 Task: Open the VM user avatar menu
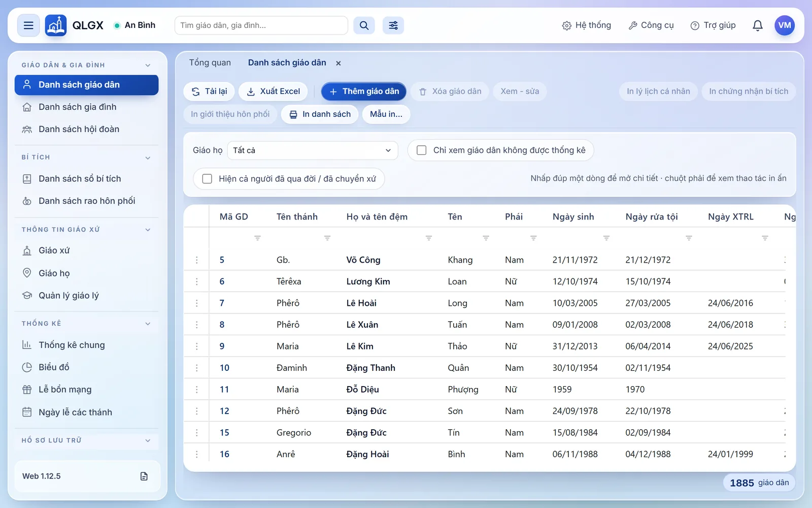785,25
